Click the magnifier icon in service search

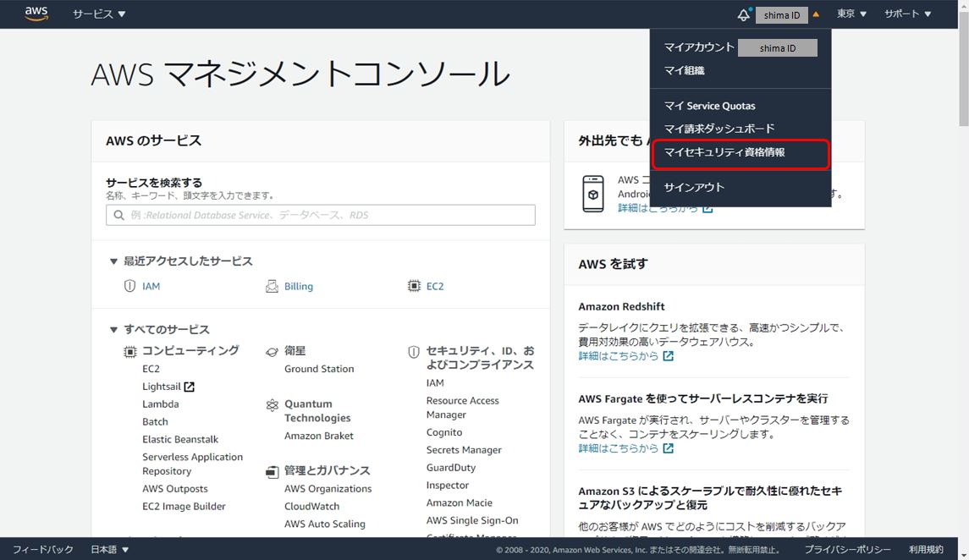click(x=118, y=215)
